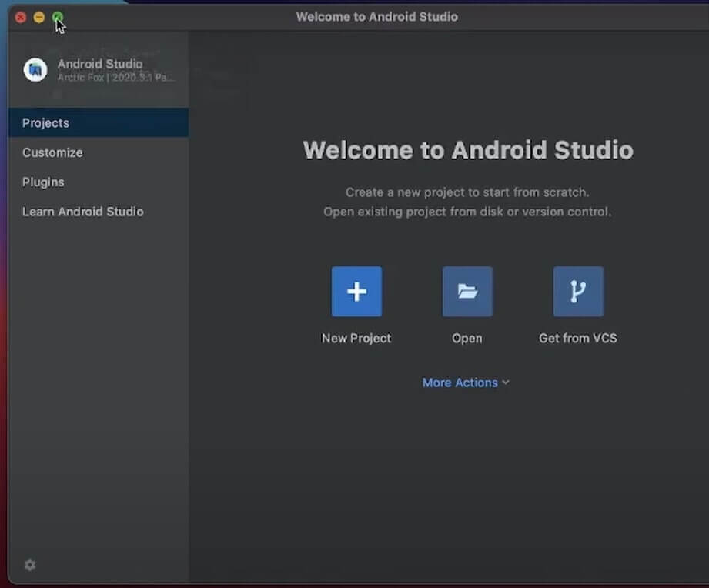This screenshot has height=588, width=709.
Task: Go to Learn Android Studio
Action: 99,212
